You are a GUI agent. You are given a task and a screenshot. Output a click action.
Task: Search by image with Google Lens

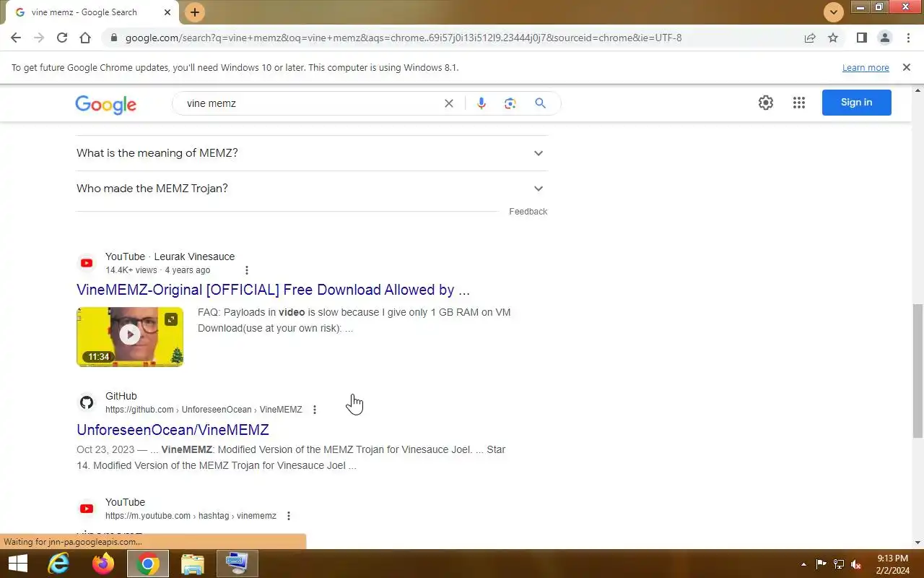(x=510, y=103)
